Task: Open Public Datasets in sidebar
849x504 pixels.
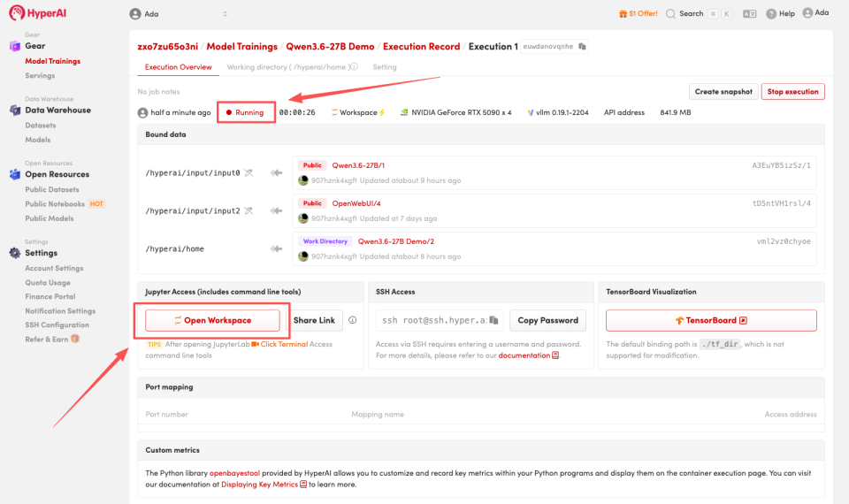Action: click(x=52, y=189)
